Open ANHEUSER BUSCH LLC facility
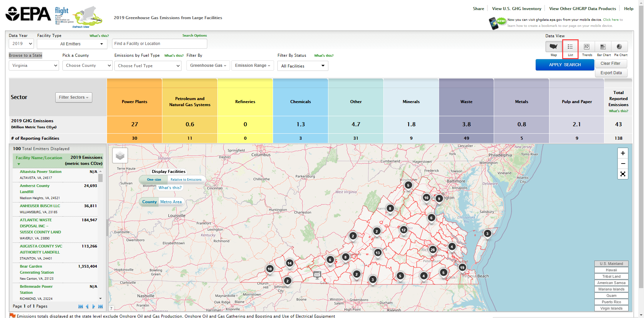The image size is (644, 318). [40, 206]
